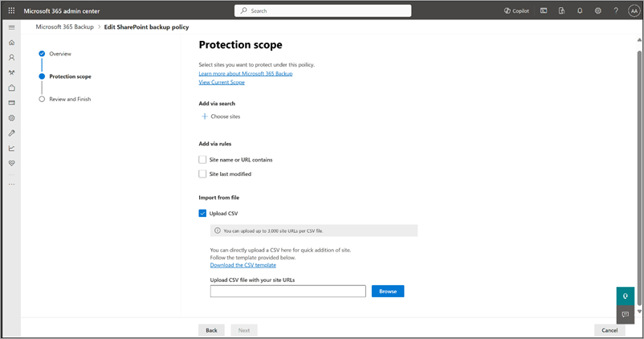
Task: Click the Back button
Action: (x=211, y=330)
